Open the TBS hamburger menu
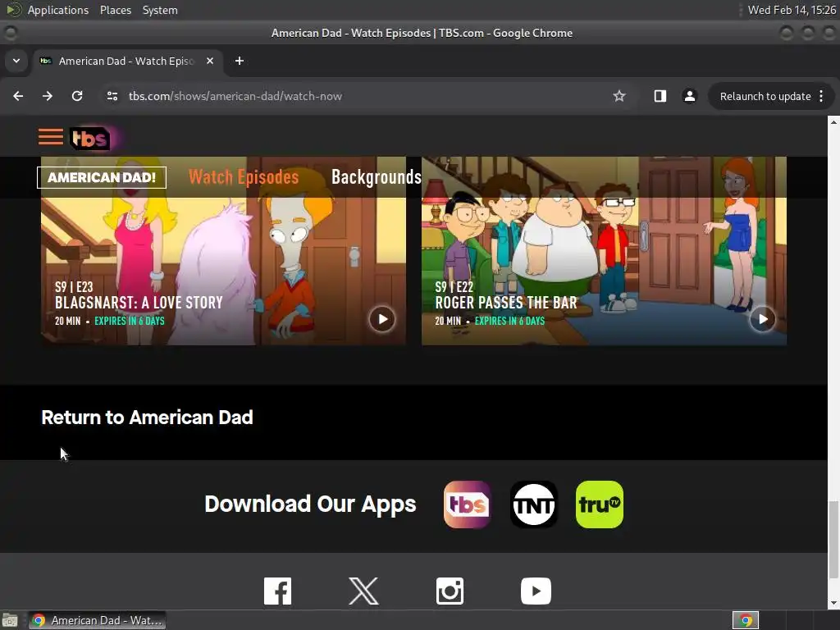 click(x=50, y=137)
